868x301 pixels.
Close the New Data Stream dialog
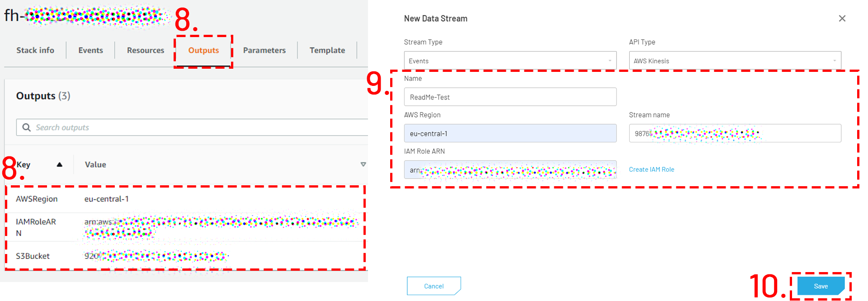point(842,19)
